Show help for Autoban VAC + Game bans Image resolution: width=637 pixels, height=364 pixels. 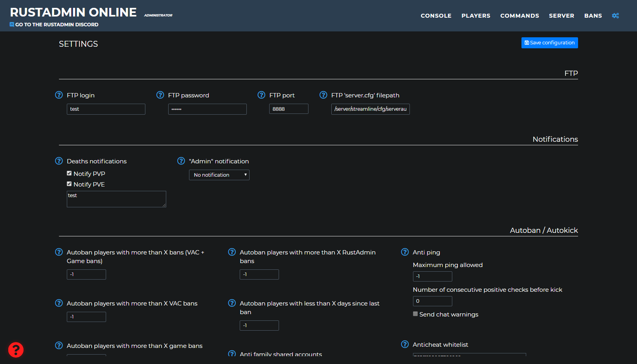coord(59,252)
